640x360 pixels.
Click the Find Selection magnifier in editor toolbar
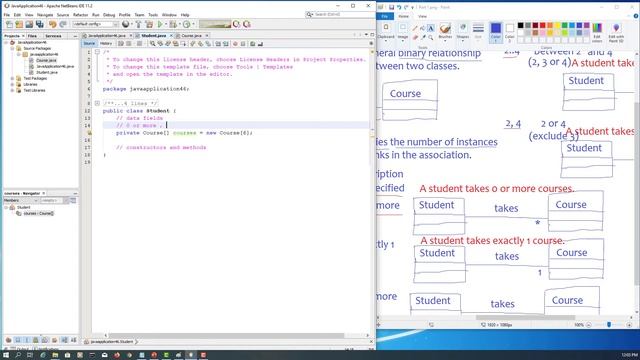tap(153, 44)
